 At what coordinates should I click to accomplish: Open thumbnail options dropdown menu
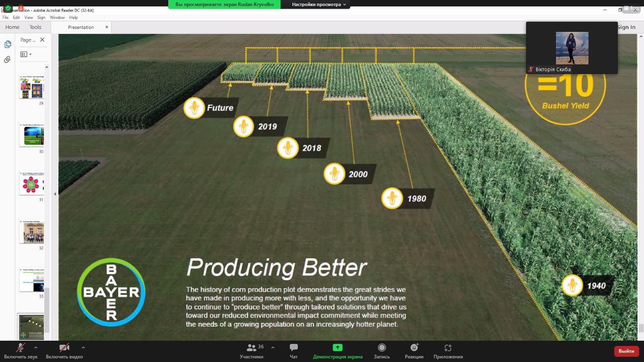[26, 54]
